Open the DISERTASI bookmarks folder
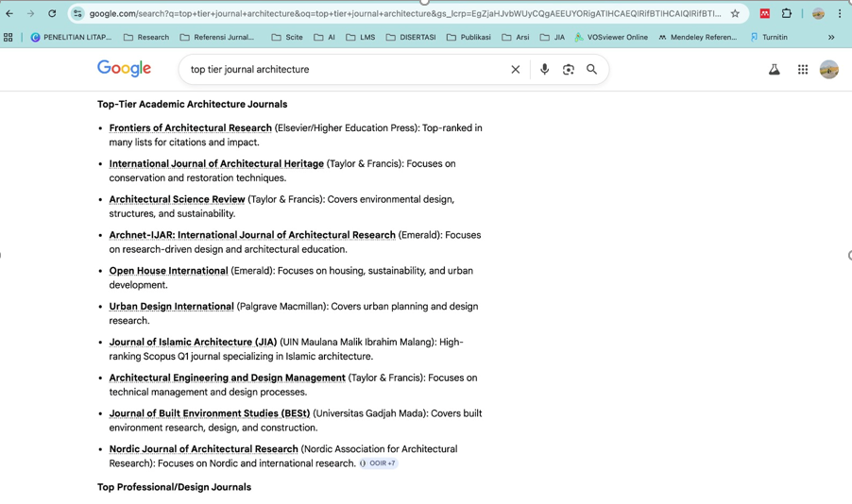This screenshot has height=504, width=852. coord(410,38)
